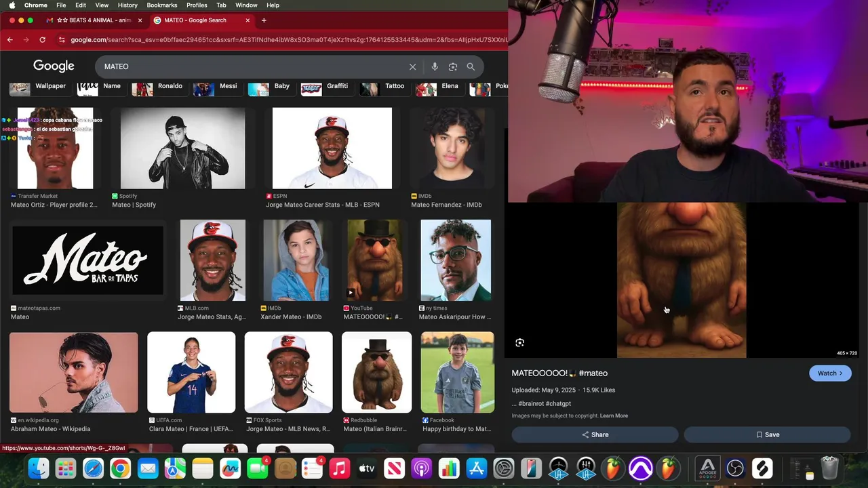This screenshot has height=488, width=868.
Task: Run the search with the magnifier icon
Action: coord(471,66)
